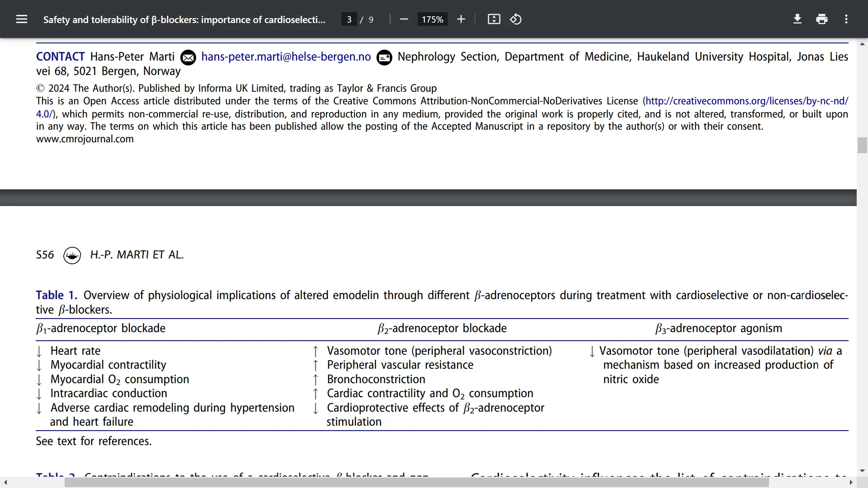Click the scroll left arrow on horizontal scrollbar
The height and width of the screenshot is (488, 868).
5,483
